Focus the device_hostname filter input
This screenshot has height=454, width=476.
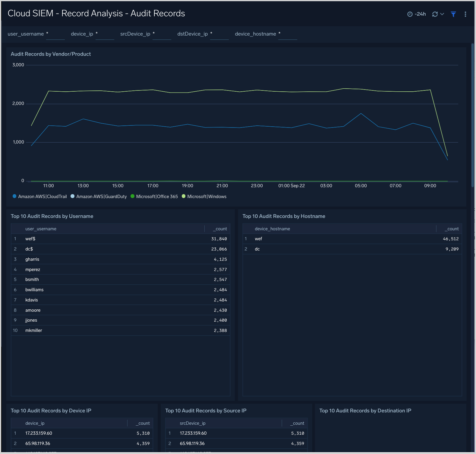pos(288,34)
